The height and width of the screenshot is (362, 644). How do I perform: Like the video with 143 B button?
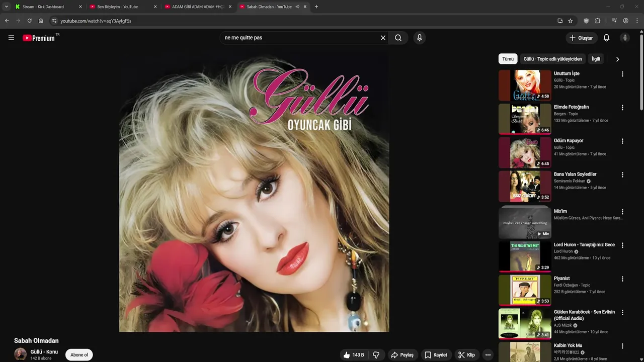[354, 355]
